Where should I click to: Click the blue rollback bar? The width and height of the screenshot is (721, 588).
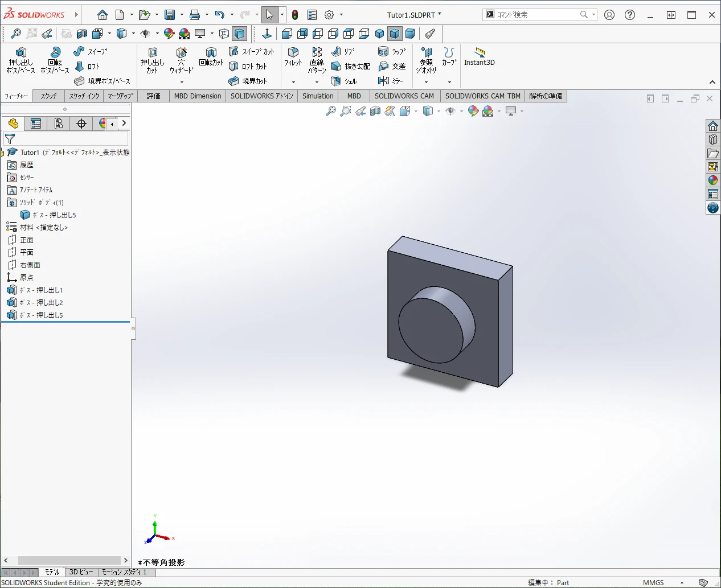tap(65, 322)
